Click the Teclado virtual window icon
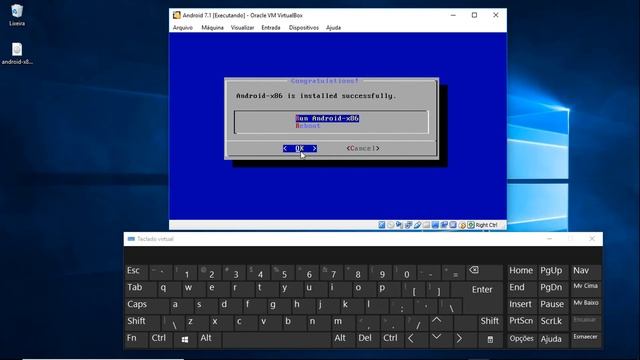 point(131,239)
